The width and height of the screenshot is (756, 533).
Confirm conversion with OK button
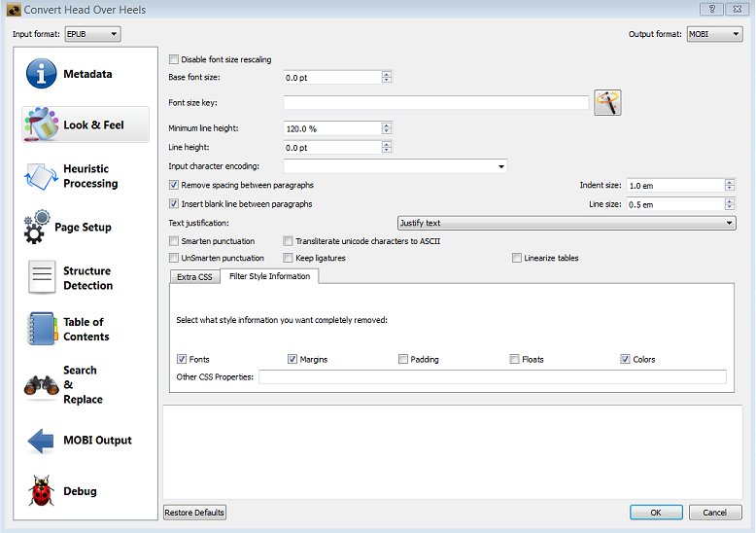(x=656, y=513)
